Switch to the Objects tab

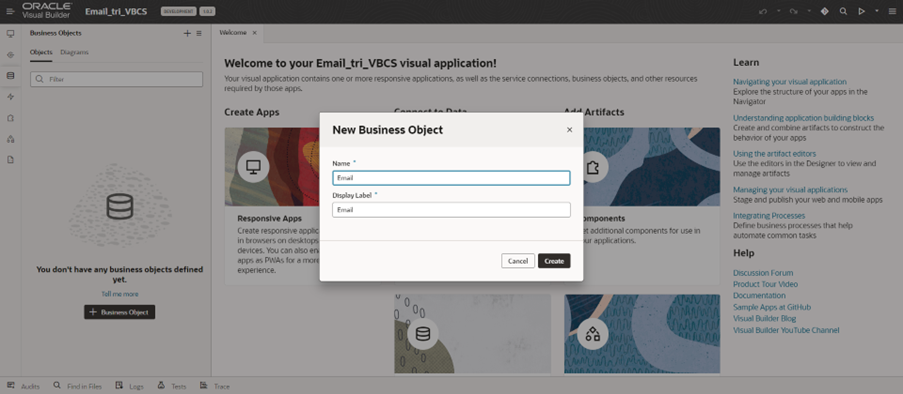pos(41,52)
